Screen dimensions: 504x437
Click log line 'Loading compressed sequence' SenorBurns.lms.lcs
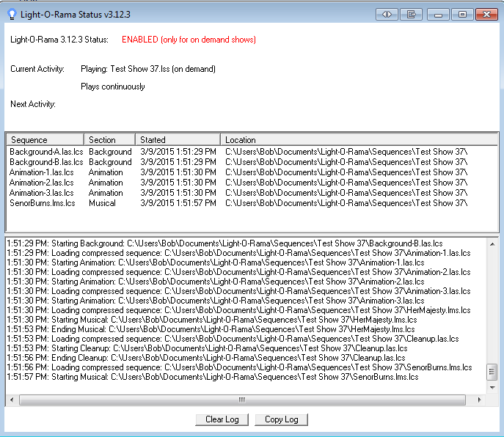pos(239,367)
